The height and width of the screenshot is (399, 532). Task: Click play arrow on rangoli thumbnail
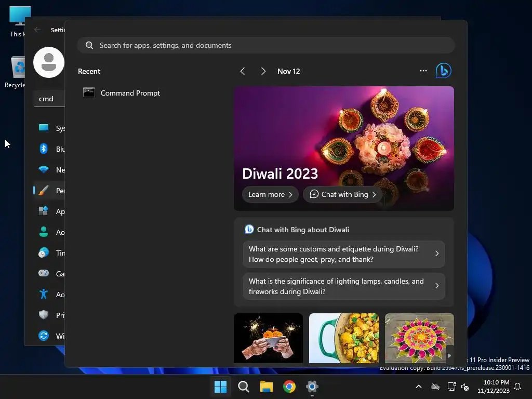449,355
